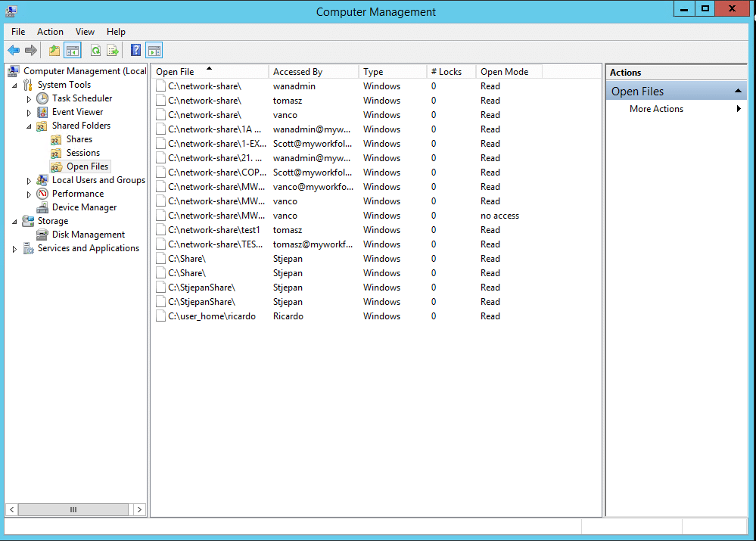Image resolution: width=756 pixels, height=541 pixels.
Task: Refresh the Open Files list
Action: point(97,50)
